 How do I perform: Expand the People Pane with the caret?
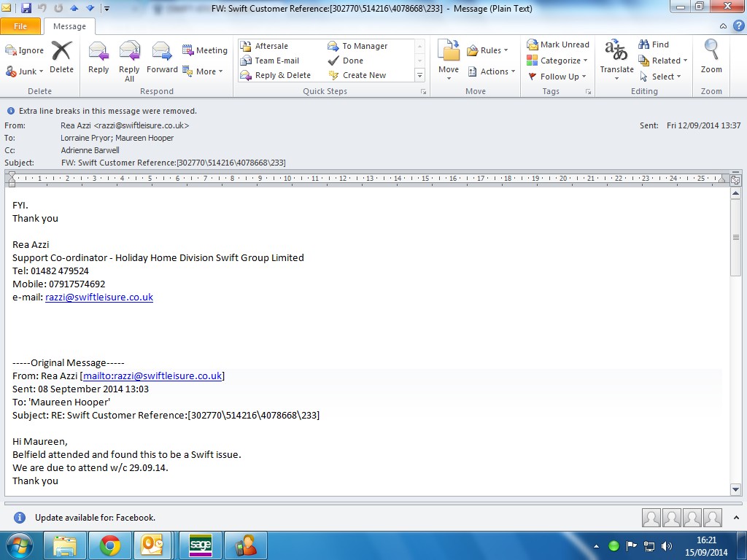coord(737,518)
